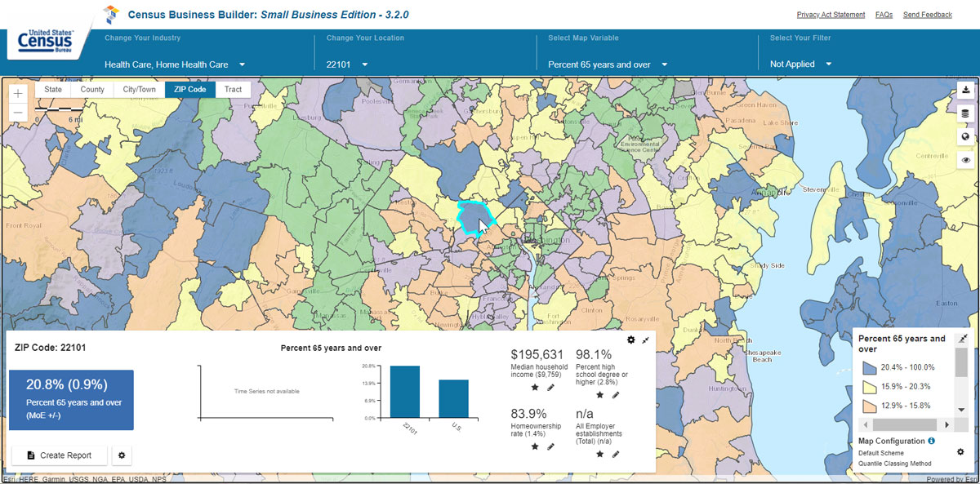
Task: Zoom out on the map
Action: point(18,112)
